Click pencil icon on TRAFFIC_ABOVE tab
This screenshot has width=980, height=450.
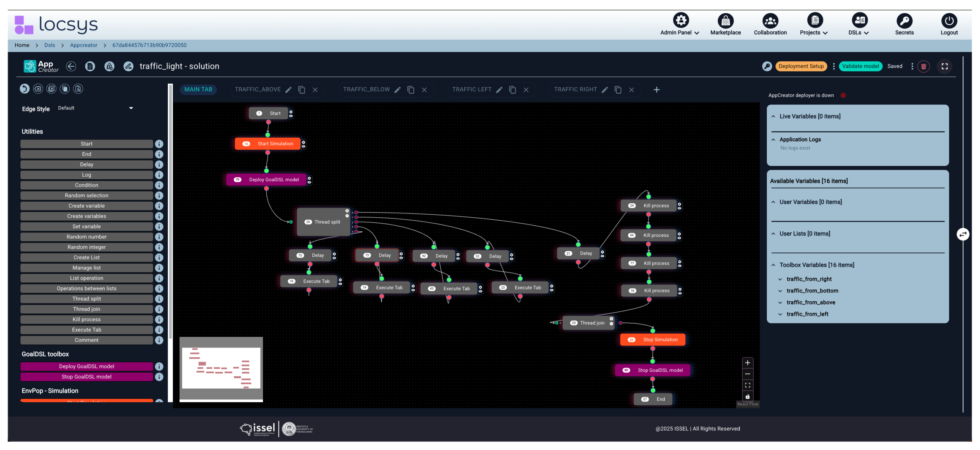point(288,90)
